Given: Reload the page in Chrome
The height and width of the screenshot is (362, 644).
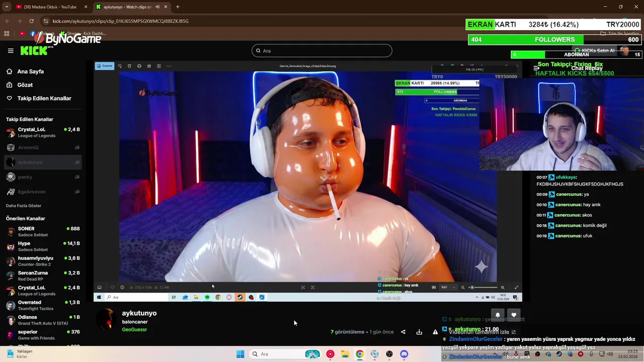Looking at the screenshot, I should (x=31, y=21).
